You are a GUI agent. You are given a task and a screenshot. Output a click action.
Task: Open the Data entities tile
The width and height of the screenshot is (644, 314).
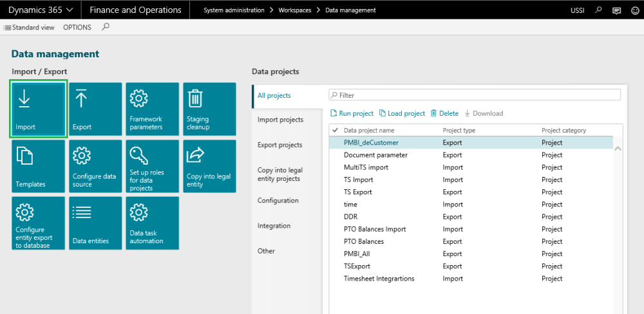click(x=95, y=223)
